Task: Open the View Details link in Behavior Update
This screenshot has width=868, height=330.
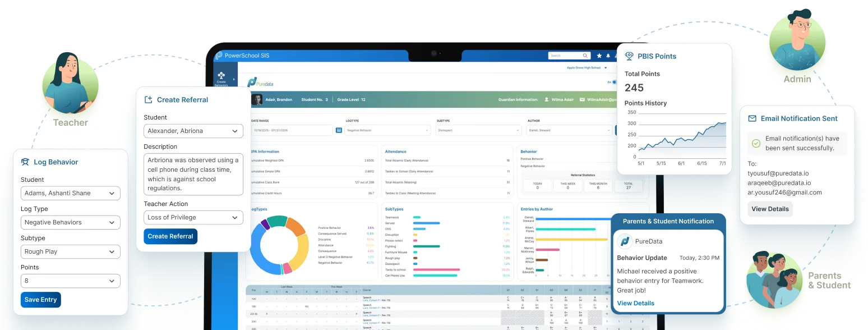Action: [635, 303]
